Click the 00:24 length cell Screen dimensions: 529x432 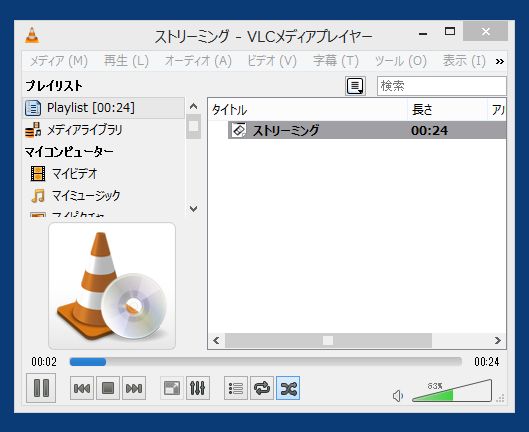pos(429,131)
